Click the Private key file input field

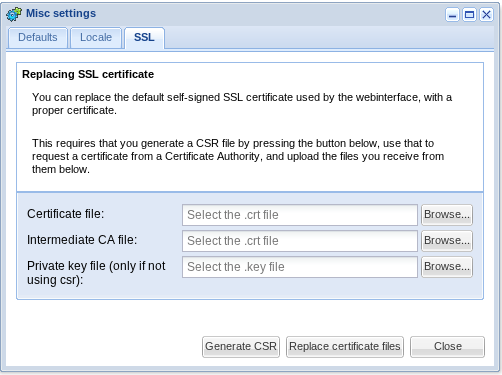click(x=300, y=267)
